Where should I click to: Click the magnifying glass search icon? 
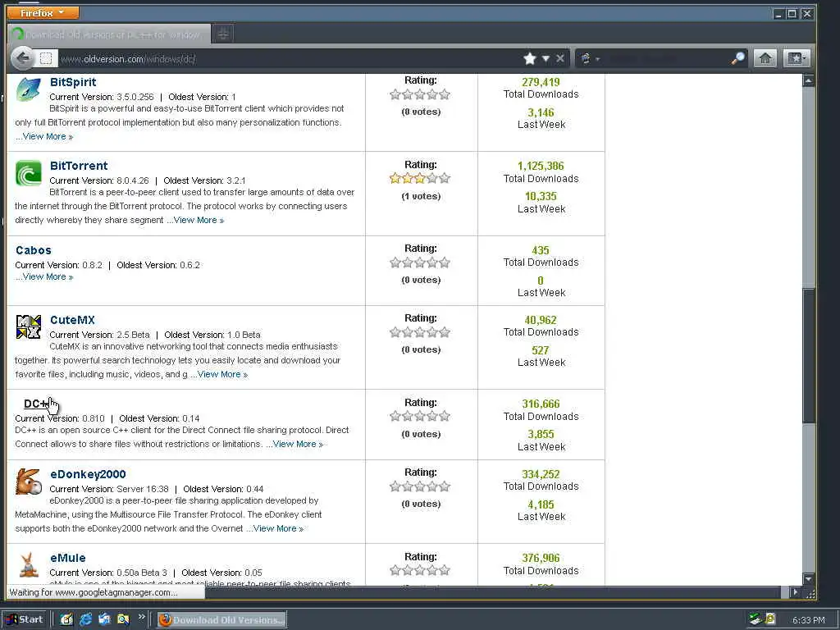click(737, 58)
